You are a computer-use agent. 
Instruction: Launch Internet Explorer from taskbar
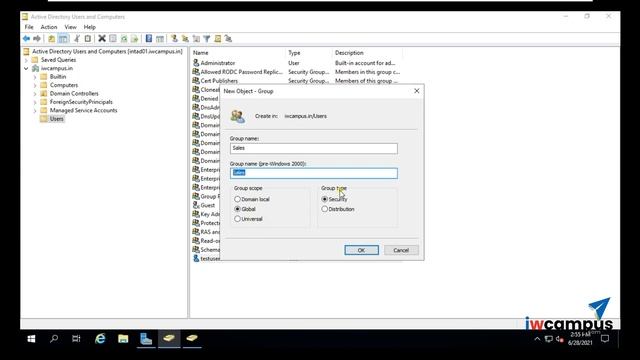[100, 338]
